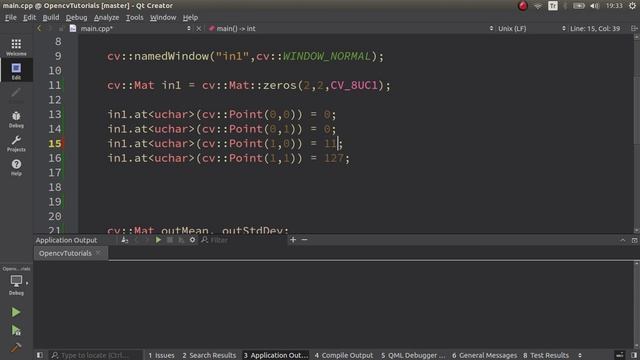Image resolution: width=640 pixels, height=360 pixels.
Task: Toggle the right sidebar visibility
Action: click(x=634, y=355)
